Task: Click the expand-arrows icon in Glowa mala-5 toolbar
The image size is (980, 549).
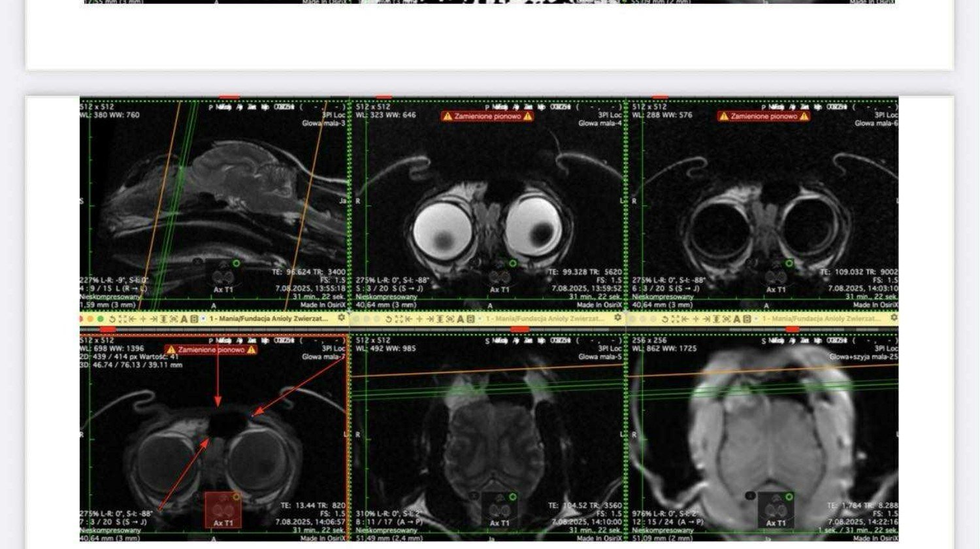Action: [399, 319]
